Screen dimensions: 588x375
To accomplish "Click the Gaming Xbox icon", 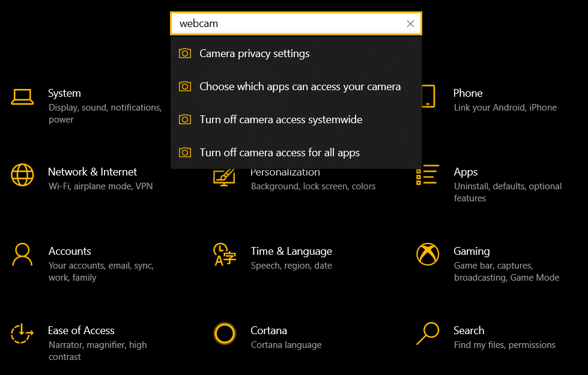I will tap(428, 254).
